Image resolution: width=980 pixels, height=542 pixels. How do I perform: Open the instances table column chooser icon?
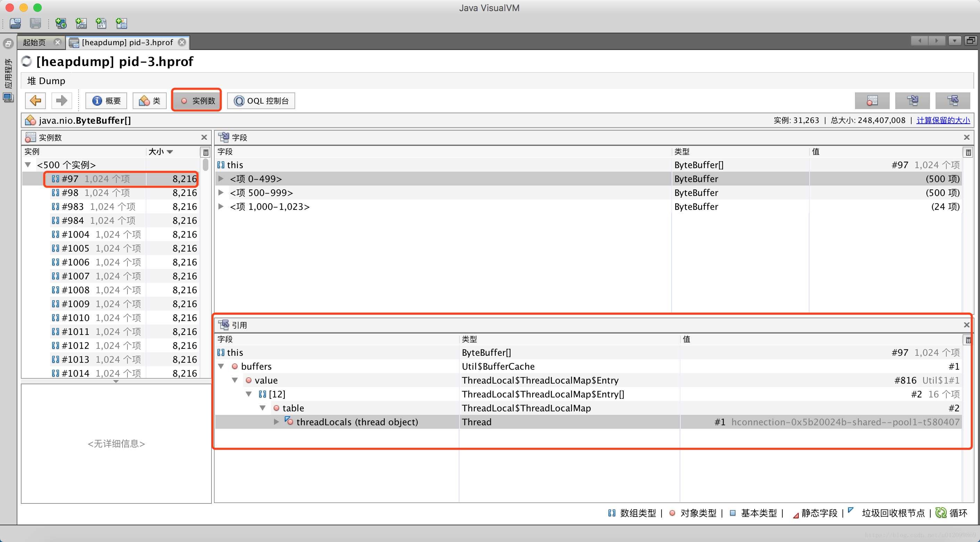click(206, 152)
